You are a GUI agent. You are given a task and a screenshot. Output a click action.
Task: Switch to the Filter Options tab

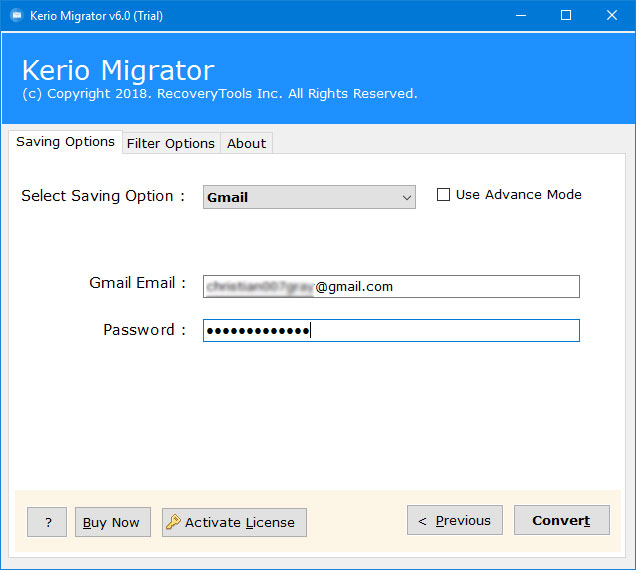click(170, 143)
